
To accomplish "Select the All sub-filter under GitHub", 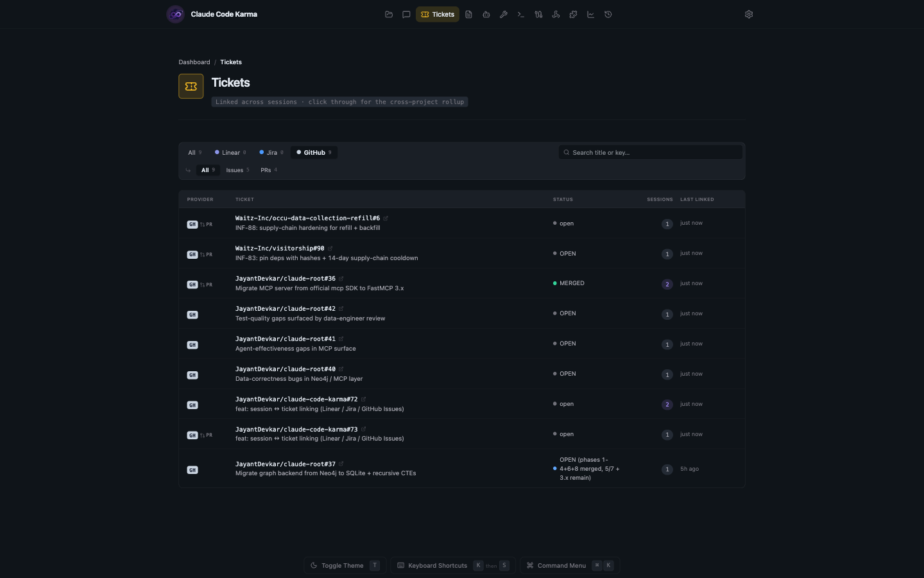I will click(x=208, y=170).
